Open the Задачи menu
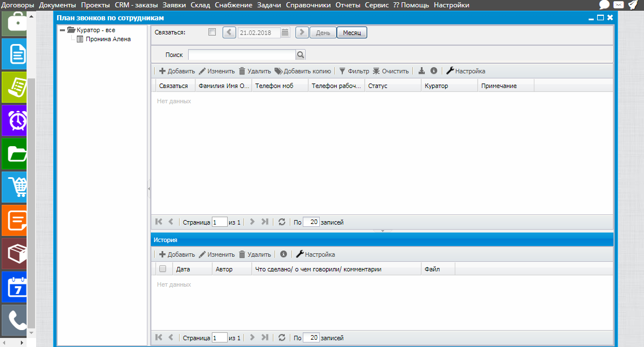Viewport: 644px width, 347px height. (269, 5)
